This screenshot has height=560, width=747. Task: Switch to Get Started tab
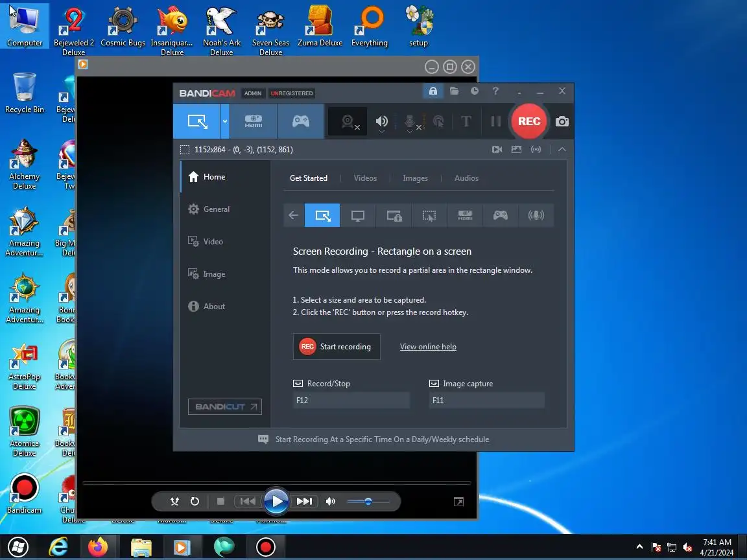pos(309,178)
